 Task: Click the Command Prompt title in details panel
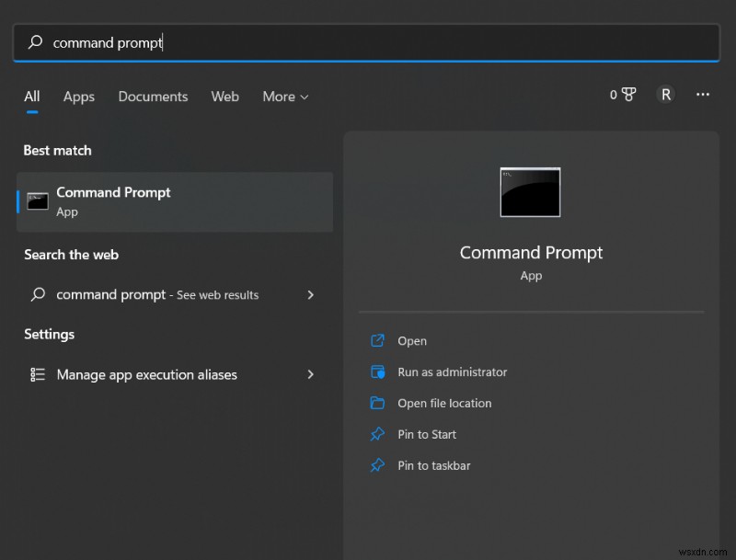[x=531, y=253]
